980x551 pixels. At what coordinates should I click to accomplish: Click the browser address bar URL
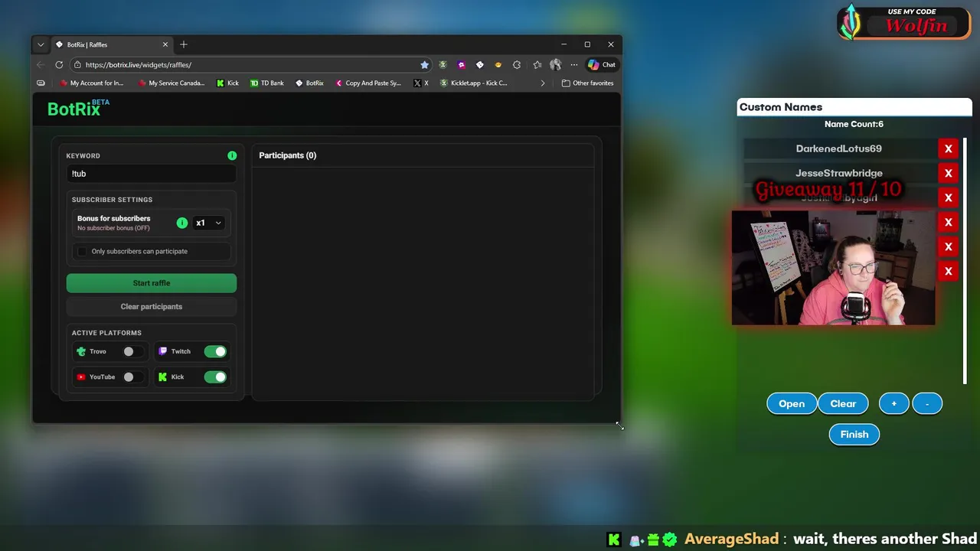coord(139,64)
